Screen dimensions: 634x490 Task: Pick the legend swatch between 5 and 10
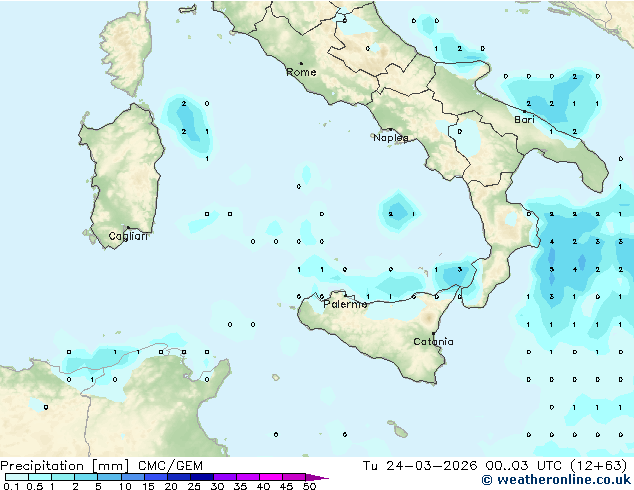[x=109, y=477]
